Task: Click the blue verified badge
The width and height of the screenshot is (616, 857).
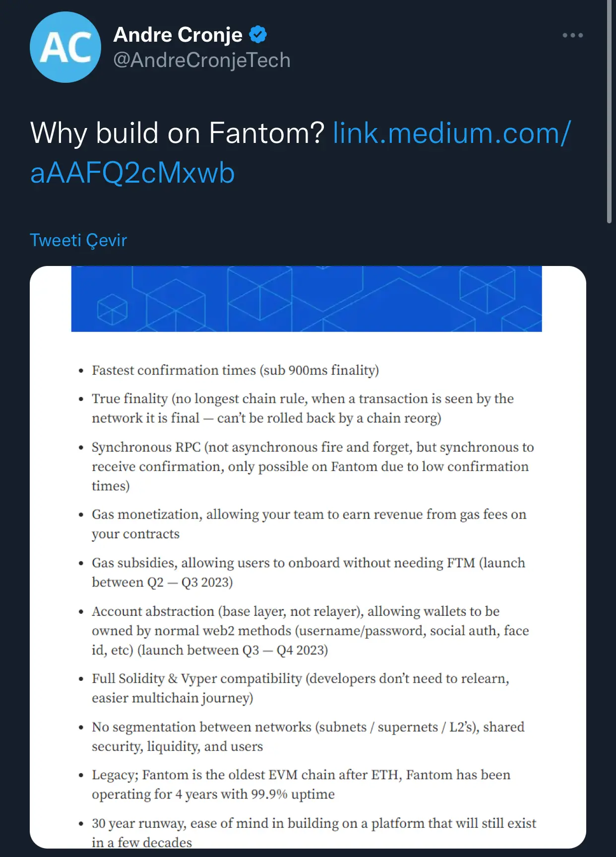Action: tap(258, 35)
